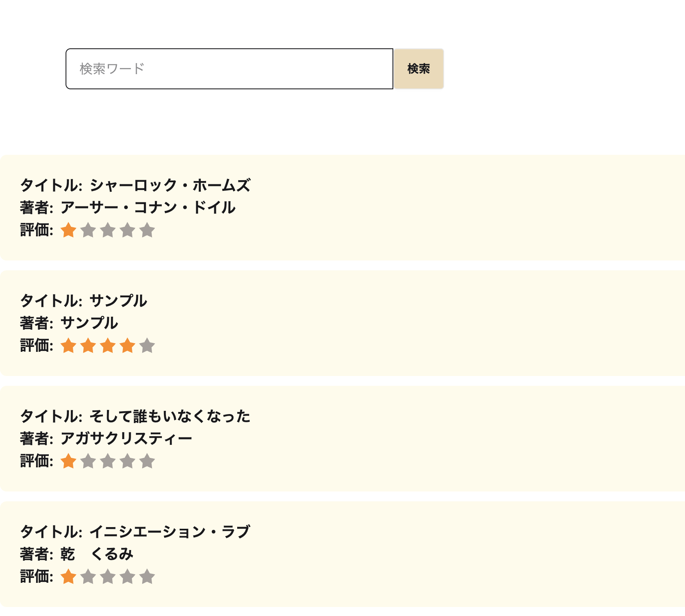Click the シャーロック・ホームズ title text
Image resolution: width=685 pixels, height=616 pixels.
pyautogui.click(x=135, y=186)
